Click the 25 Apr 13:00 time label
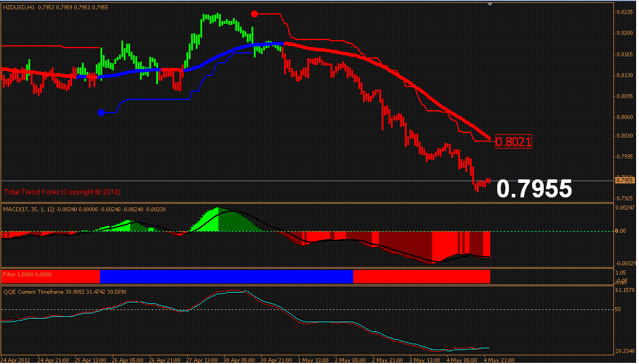The height and width of the screenshot is (364, 639). tap(91, 361)
